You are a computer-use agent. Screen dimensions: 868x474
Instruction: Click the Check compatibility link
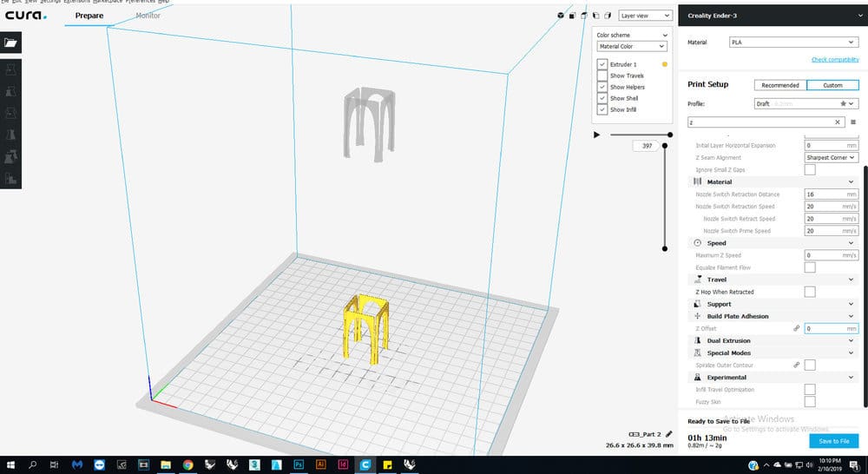[x=835, y=60]
